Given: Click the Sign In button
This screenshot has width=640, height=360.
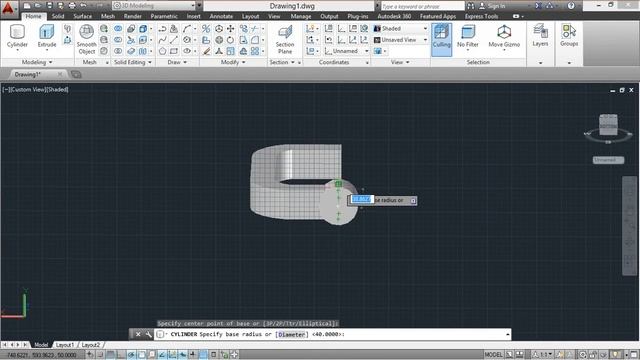Looking at the screenshot, I should point(493,6).
